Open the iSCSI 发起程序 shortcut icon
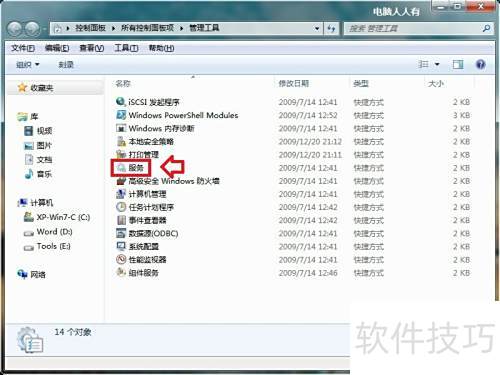The height and width of the screenshot is (375, 500). [120, 101]
